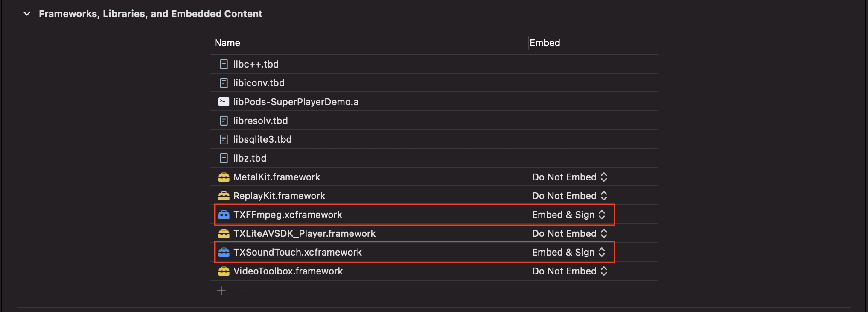
Task: Collapse the Frameworks, Libraries, and Embedded Content section
Action: click(27, 14)
